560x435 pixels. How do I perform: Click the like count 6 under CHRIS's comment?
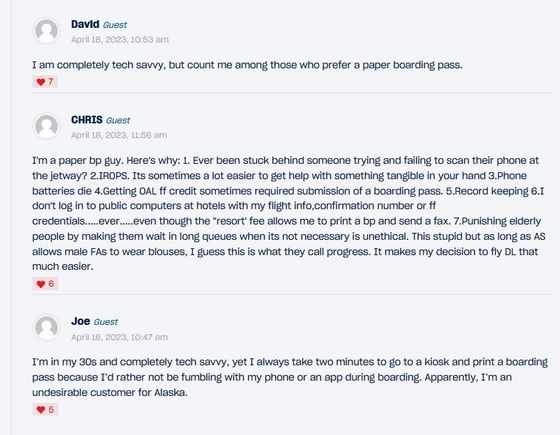[51, 284]
